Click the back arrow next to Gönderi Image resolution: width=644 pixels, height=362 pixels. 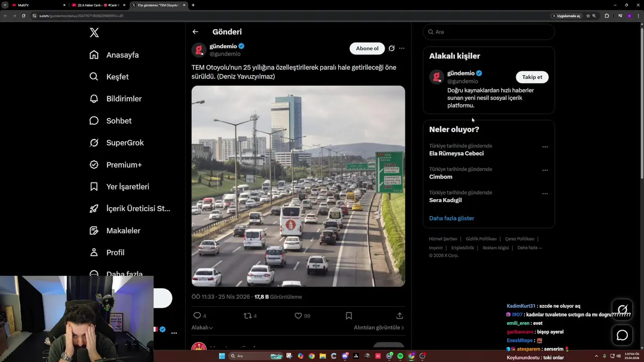click(x=195, y=32)
